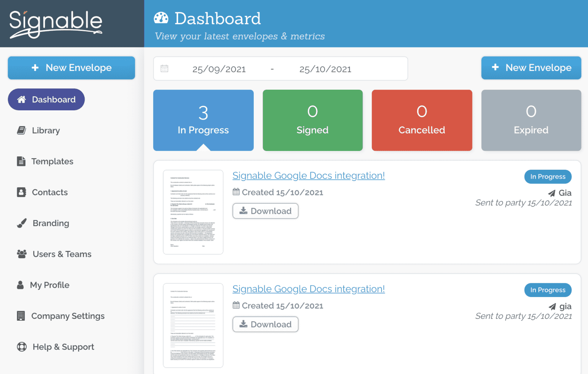
Task: Click the Branding paintbrush icon
Action: click(x=22, y=223)
